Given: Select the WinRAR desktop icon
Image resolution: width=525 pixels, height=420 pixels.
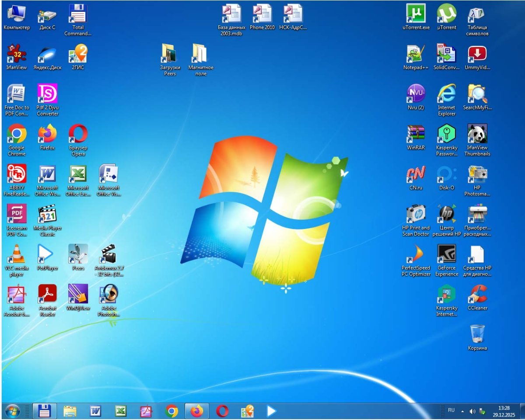Looking at the screenshot, I should 416,134.
